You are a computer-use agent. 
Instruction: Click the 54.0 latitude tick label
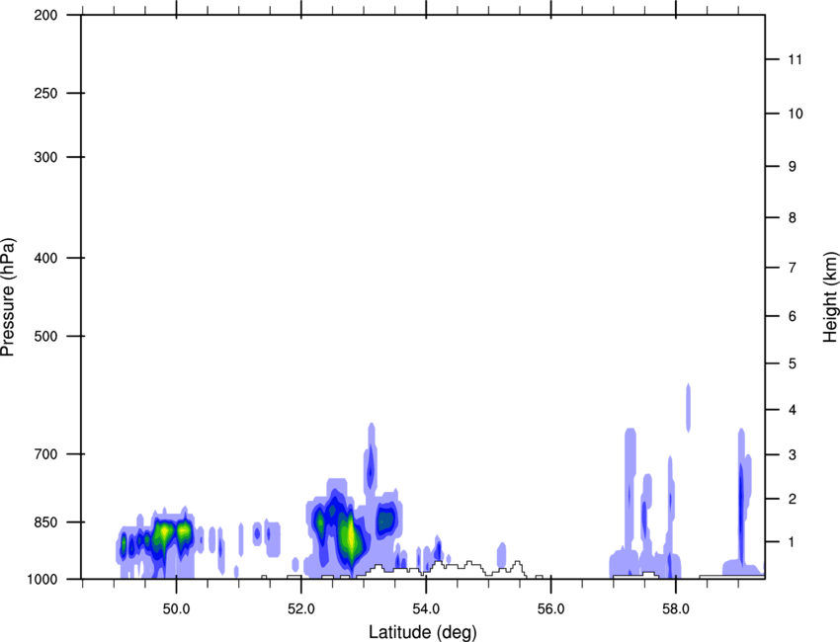[427, 609]
